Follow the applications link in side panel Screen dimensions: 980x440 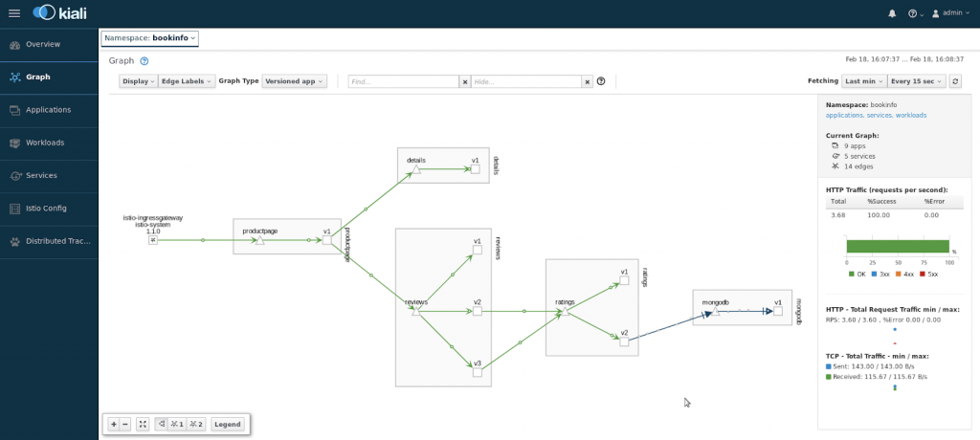[845, 115]
